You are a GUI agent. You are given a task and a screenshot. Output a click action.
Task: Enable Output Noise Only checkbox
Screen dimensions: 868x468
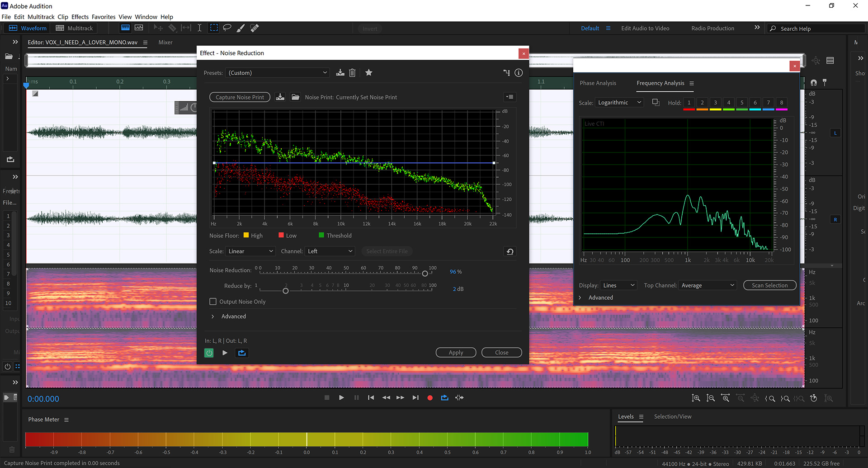[213, 302]
